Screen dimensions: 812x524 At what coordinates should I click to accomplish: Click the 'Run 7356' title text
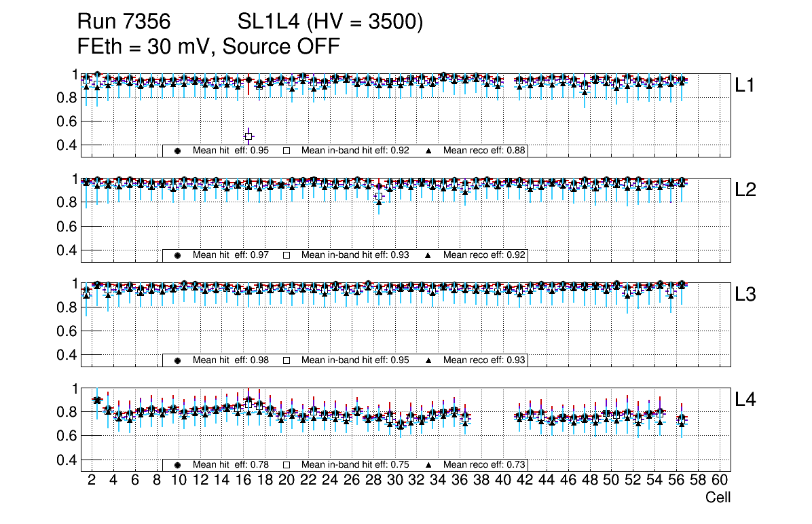point(122,22)
